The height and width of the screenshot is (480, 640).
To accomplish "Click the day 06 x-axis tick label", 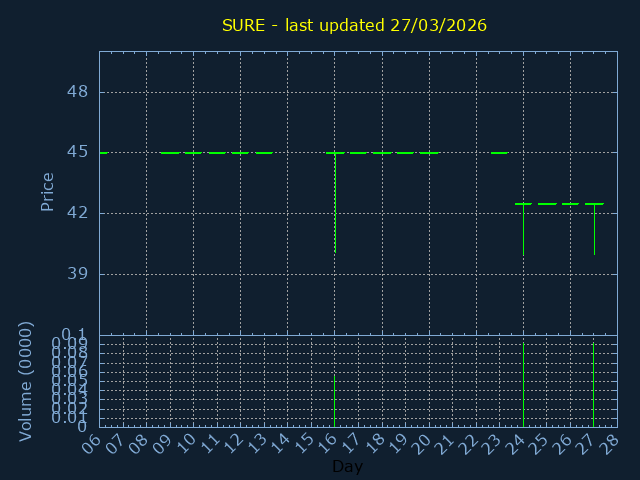I will (91, 441).
